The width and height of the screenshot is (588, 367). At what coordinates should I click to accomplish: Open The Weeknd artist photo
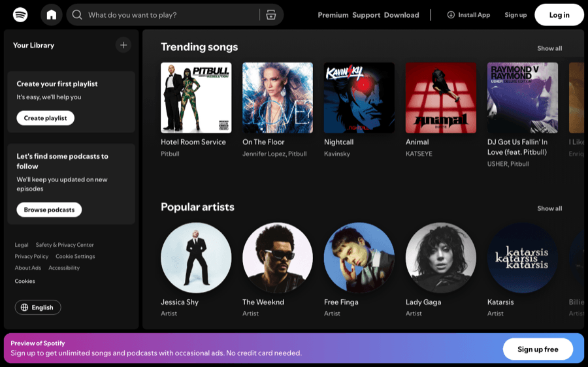pyautogui.click(x=278, y=258)
